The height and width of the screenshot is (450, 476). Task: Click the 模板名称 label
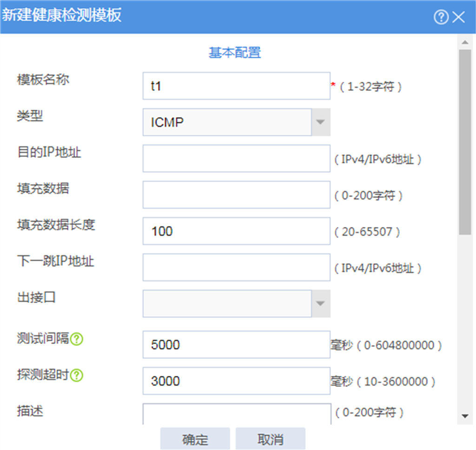tap(43, 80)
